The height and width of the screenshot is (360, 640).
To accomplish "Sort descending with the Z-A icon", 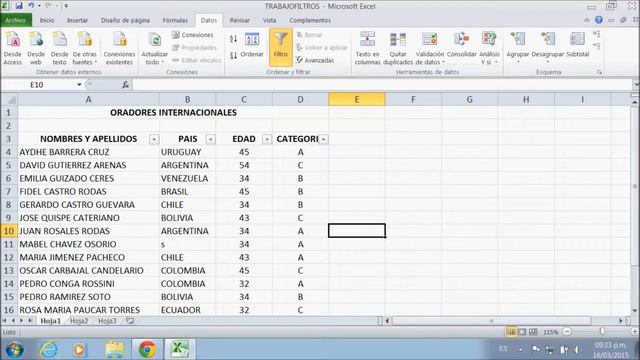I will (233, 56).
